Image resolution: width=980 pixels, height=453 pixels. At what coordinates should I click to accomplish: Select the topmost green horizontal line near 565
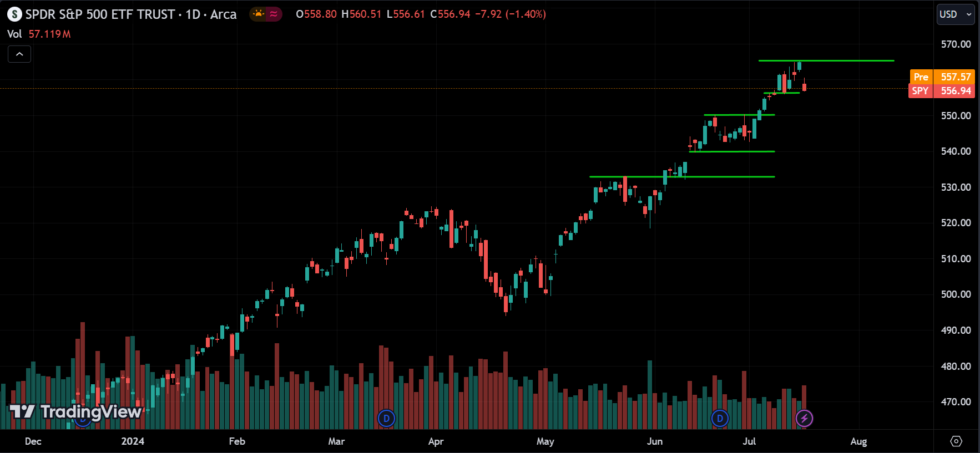click(826, 60)
